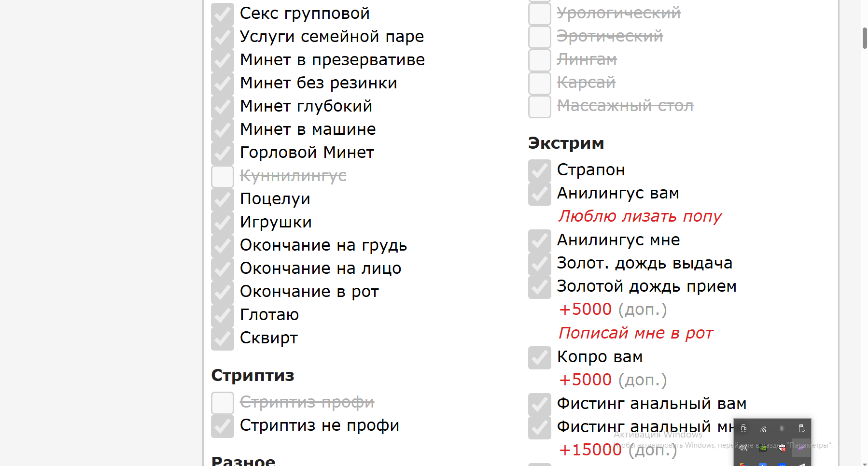
Task: Click the "Поцелуи" label text
Action: tap(275, 199)
